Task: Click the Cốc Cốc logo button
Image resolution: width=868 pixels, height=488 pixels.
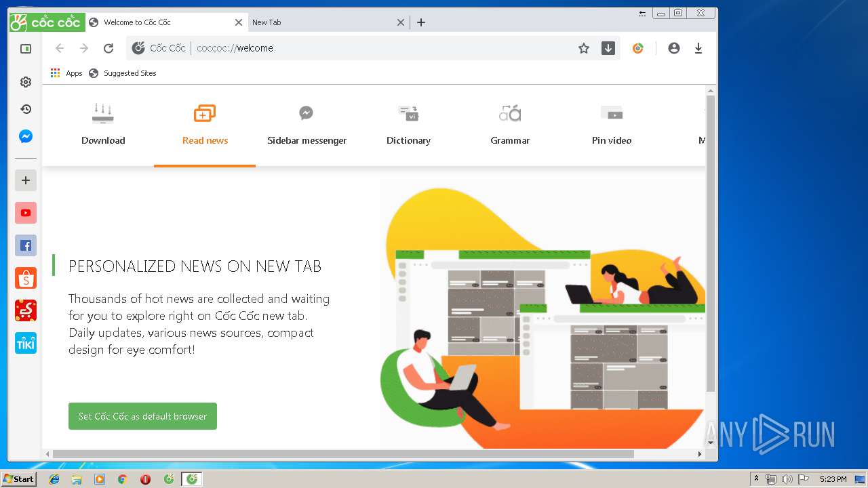Action: coord(47,22)
